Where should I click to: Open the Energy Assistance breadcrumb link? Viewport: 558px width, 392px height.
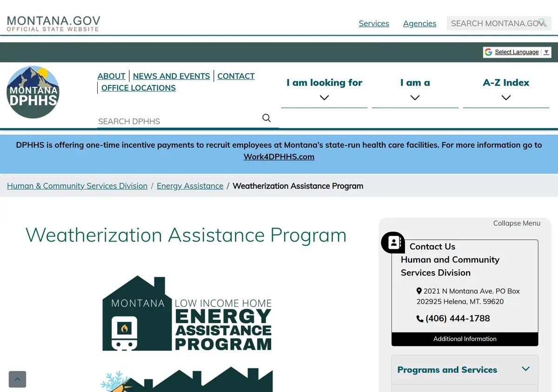point(190,186)
